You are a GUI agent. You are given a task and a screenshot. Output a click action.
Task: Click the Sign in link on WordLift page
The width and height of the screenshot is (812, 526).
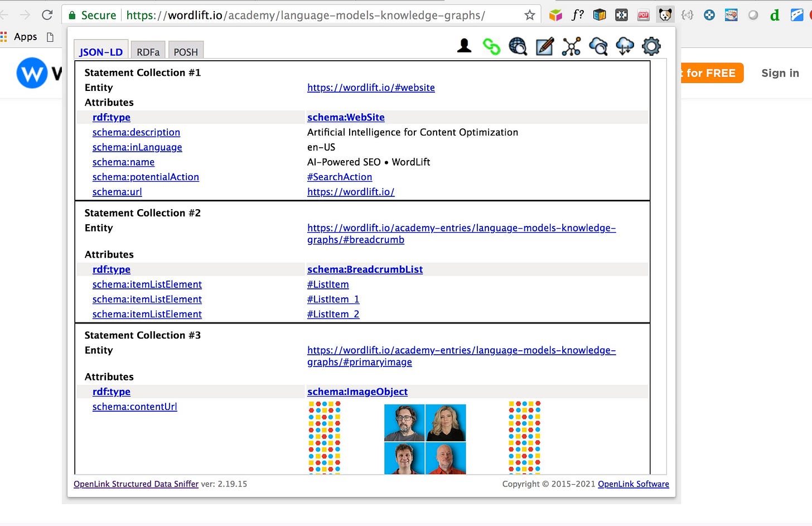pos(780,73)
